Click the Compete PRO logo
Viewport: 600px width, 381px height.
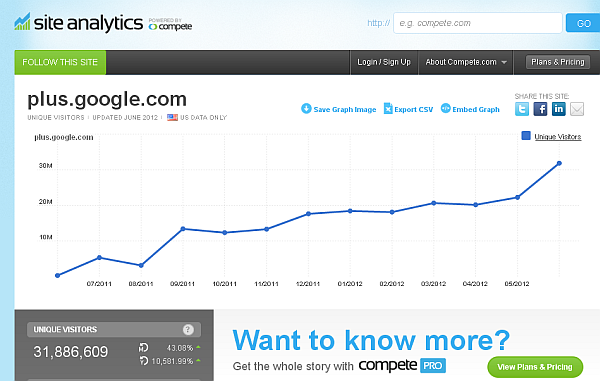point(402,366)
